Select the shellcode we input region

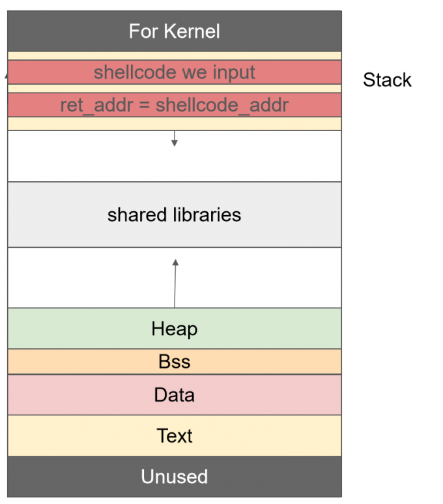point(175,72)
